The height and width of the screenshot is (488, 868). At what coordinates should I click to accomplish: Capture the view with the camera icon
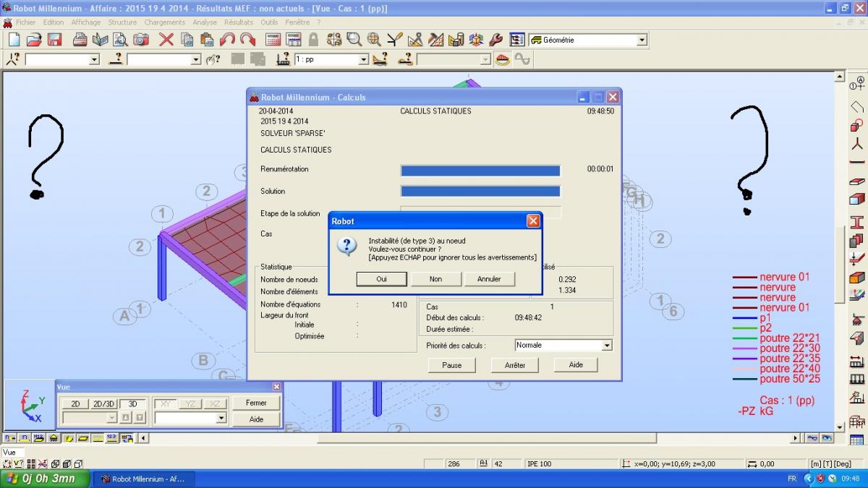pos(140,40)
